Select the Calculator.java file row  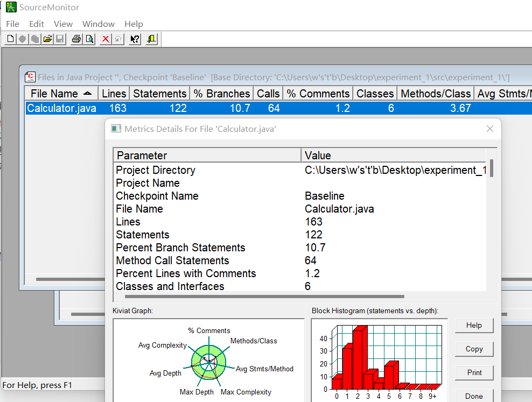point(278,108)
